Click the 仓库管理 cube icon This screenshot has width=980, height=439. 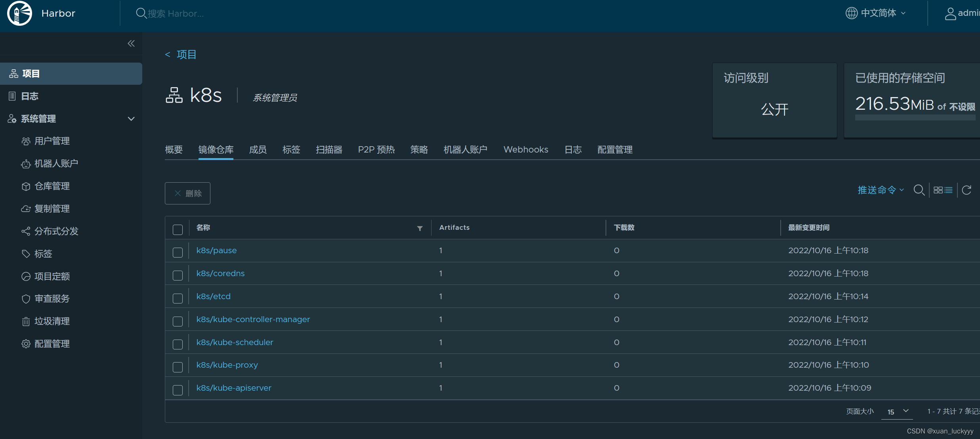tap(26, 187)
